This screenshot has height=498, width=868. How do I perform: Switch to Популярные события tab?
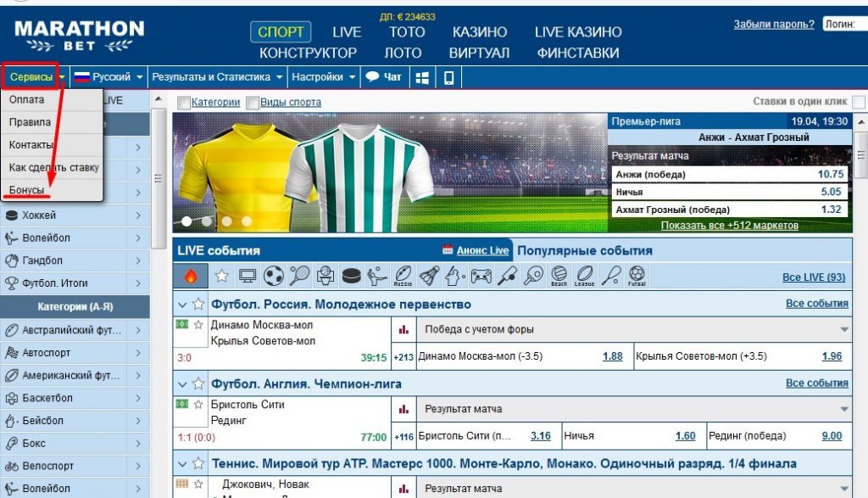[x=585, y=250]
